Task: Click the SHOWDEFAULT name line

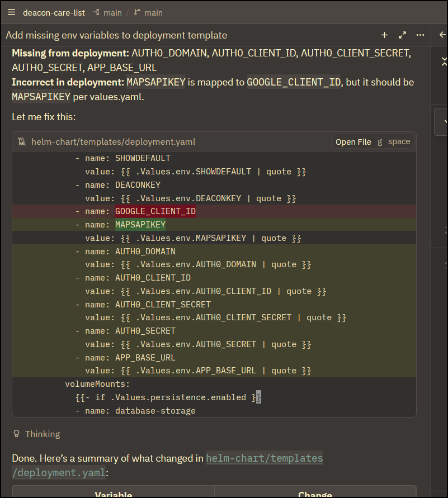Action: pyautogui.click(x=214, y=158)
